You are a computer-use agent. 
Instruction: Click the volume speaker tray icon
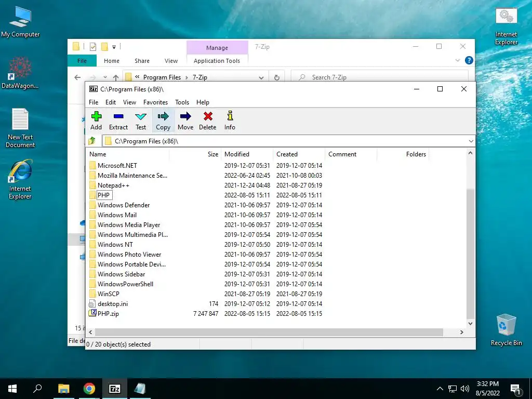(465, 389)
